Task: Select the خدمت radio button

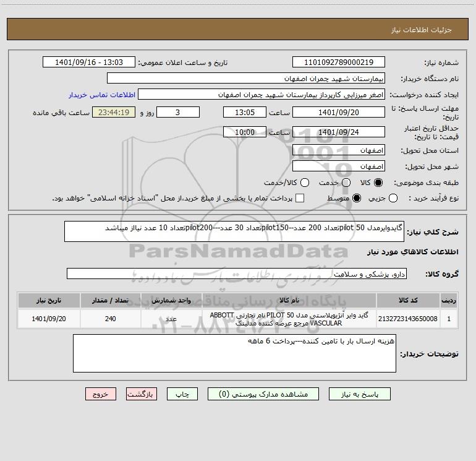Action: pyautogui.click(x=346, y=183)
